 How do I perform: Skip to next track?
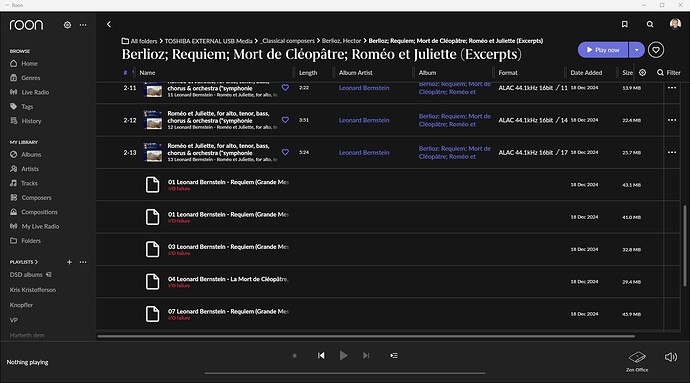point(366,355)
